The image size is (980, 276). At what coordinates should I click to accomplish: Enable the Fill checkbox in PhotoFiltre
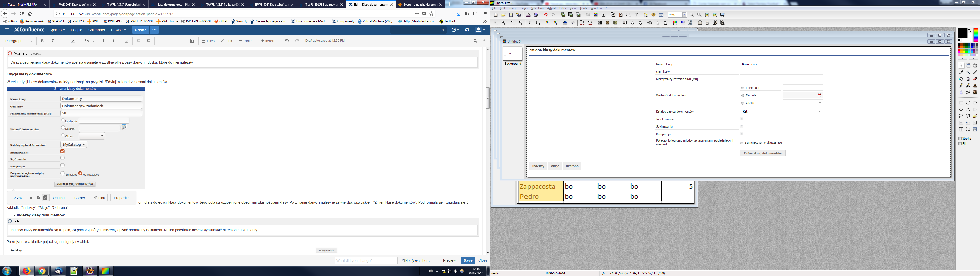pyautogui.click(x=960, y=144)
